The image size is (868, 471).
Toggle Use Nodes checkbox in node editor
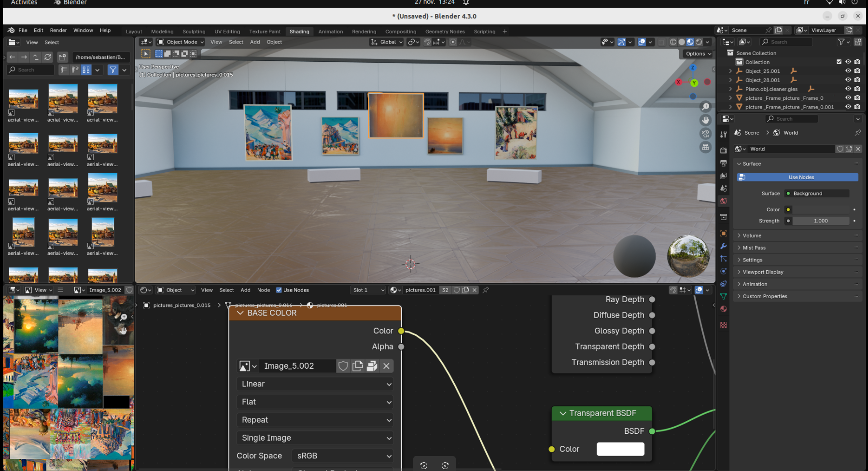(279, 290)
